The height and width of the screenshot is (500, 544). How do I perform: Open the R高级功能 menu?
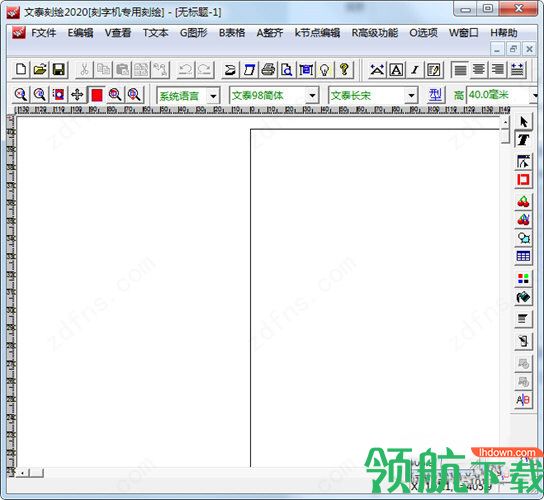(x=375, y=33)
